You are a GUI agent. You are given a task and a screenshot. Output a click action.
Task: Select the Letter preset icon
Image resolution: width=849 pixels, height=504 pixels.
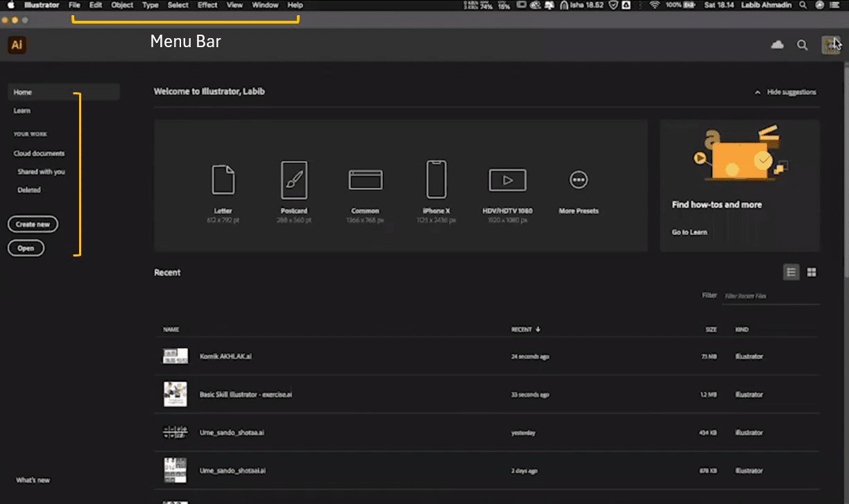223,180
